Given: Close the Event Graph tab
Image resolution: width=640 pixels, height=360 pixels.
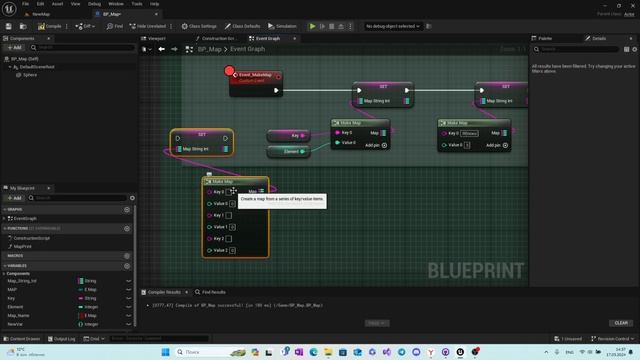Looking at the screenshot, I should pos(295,38).
